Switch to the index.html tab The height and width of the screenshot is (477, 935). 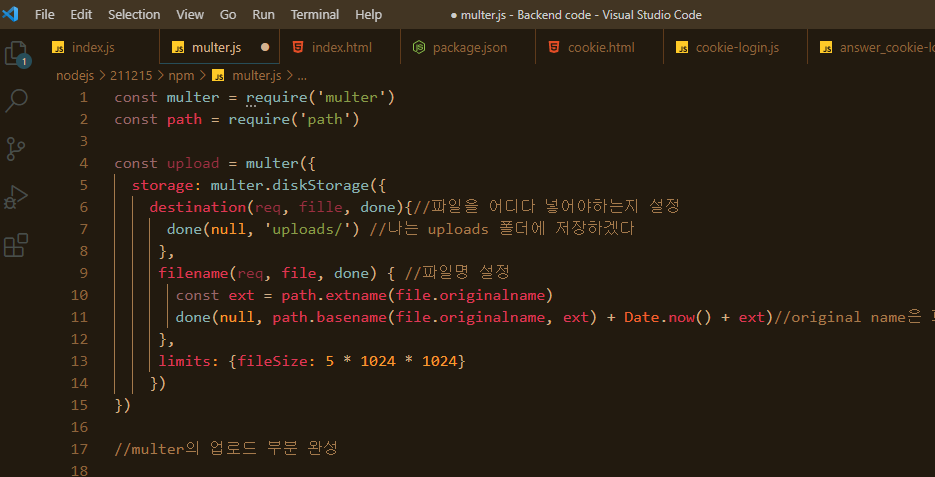point(340,47)
